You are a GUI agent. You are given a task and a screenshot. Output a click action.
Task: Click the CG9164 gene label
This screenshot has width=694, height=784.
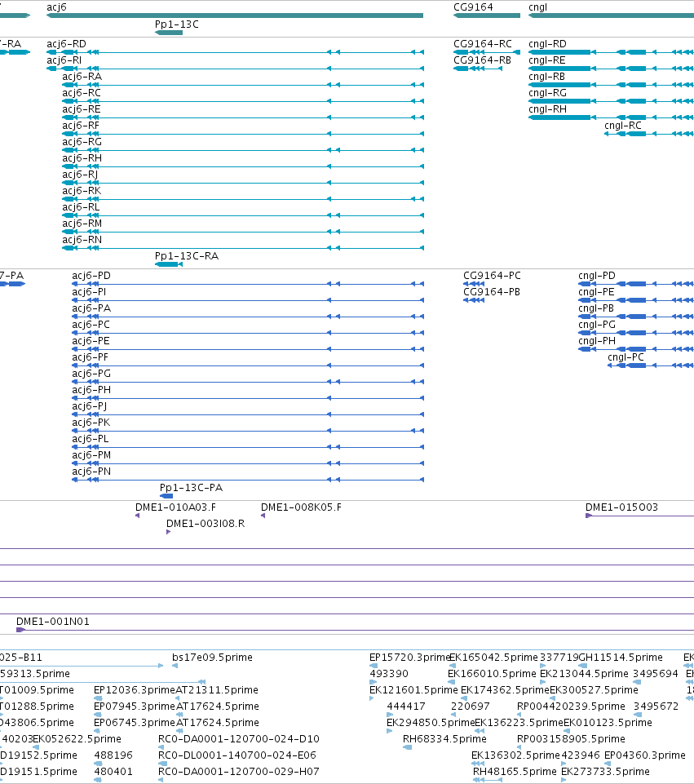click(473, 7)
